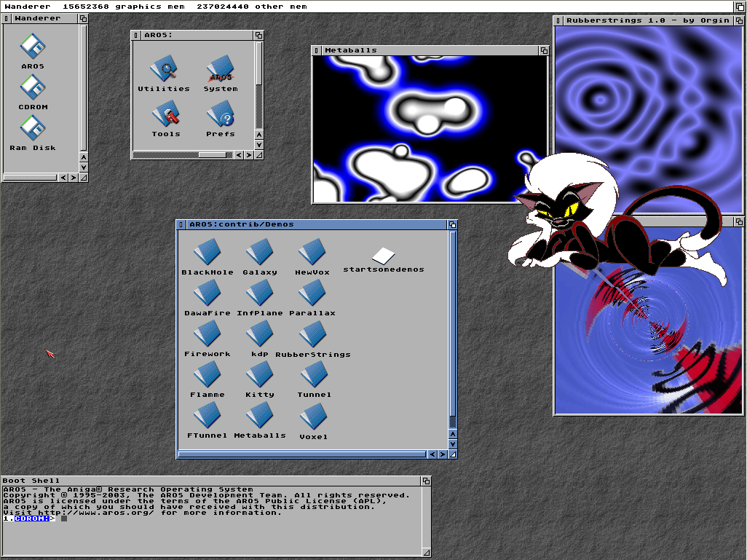Click the screen depth gadget in the top bar
This screenshot has width=747, height=560.
coord(740,7)
